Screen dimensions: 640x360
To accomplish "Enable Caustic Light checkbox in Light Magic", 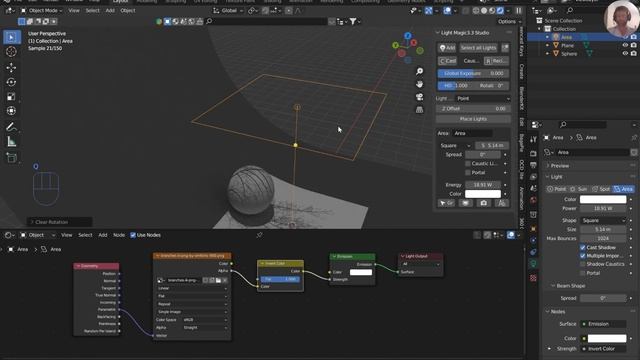I will [x=468, y=163].
